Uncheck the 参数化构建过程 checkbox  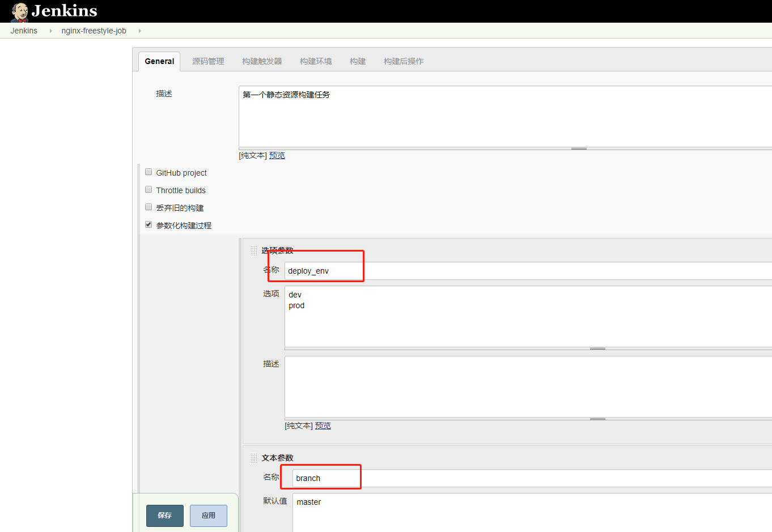[x=149, y=225]
